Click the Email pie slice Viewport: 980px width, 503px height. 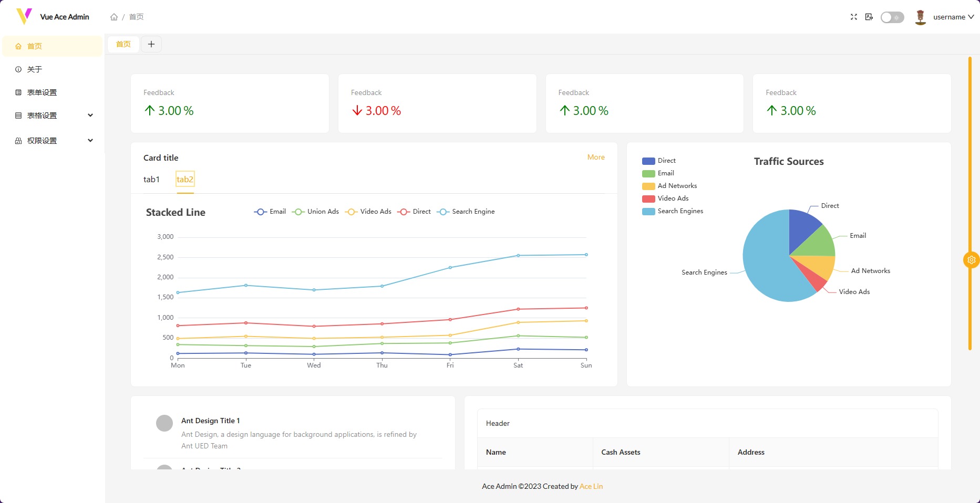click(x=820, y=243)
